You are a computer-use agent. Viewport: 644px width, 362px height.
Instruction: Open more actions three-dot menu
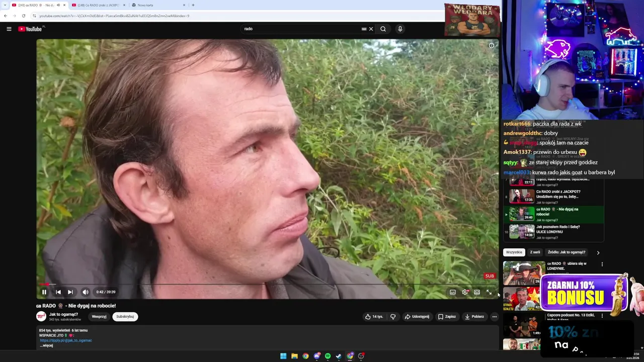pyautogui.click(x=494, y=317)
